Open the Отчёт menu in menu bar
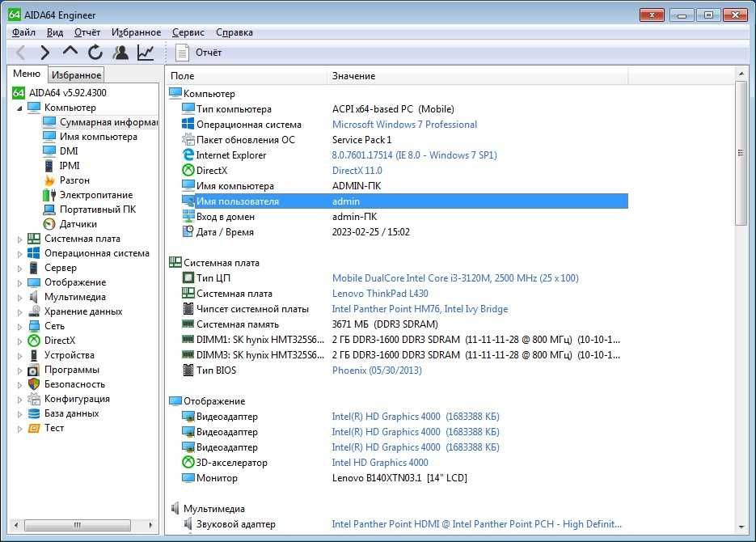 click(x=87, y=32)
